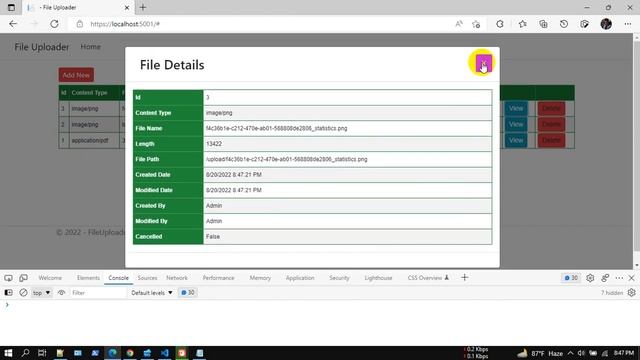This screenshot has height=360, width=640.
Task: Add more tools to DevTools
Action: point(464,278)
